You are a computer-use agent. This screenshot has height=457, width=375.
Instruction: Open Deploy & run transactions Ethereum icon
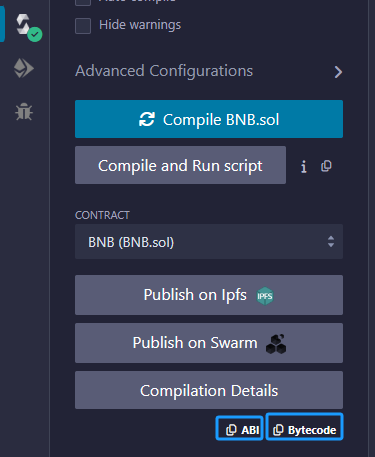click(24, 68)
